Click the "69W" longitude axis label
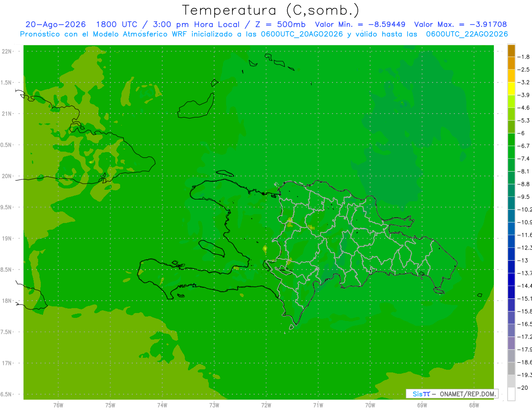 (422, 406)
